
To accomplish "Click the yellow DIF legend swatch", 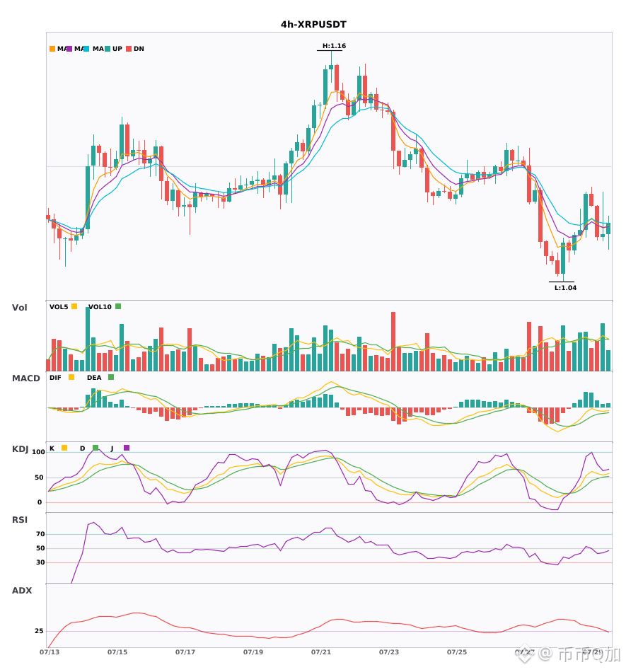I will [71, 377].
